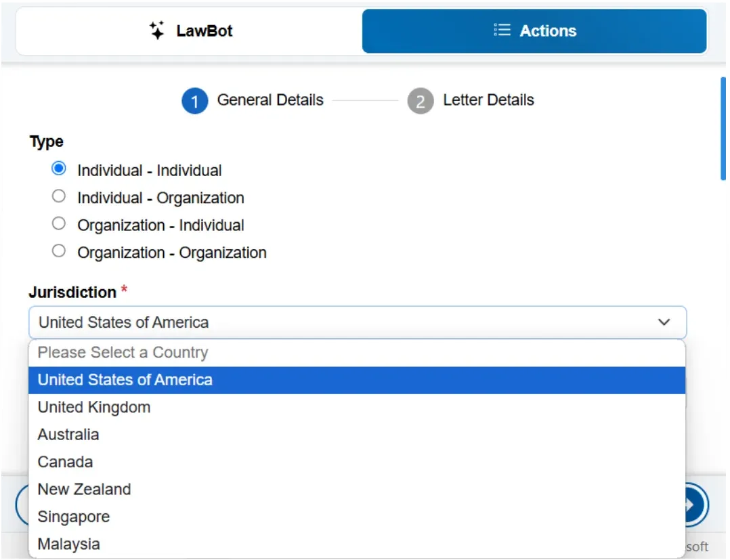The width and height of the screenshot is (730, 560).
Task: Click step 2 circle for Letter Details
Action: coord(421,100)
